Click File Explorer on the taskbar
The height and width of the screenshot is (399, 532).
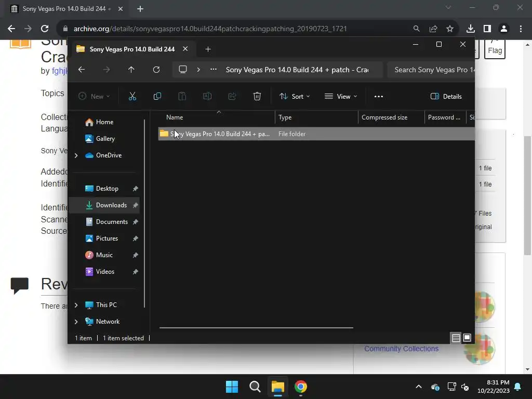tap(277, 387)
